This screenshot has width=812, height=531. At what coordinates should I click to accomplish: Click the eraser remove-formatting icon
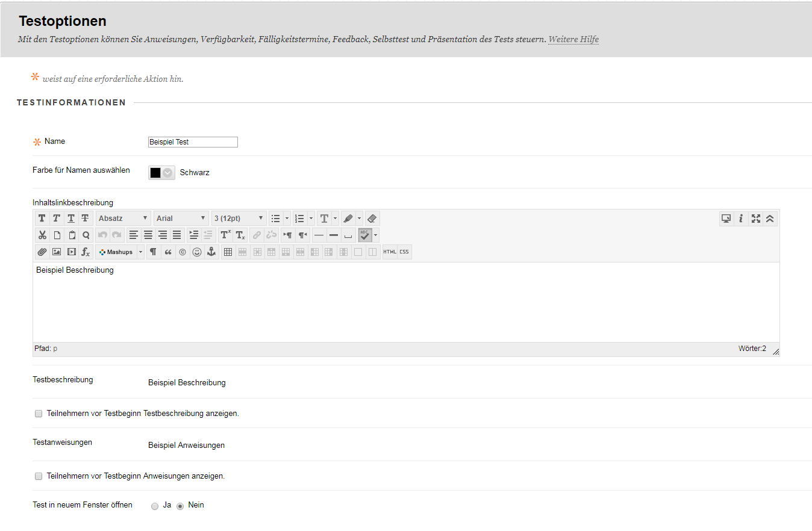click(x=372, y=219)
